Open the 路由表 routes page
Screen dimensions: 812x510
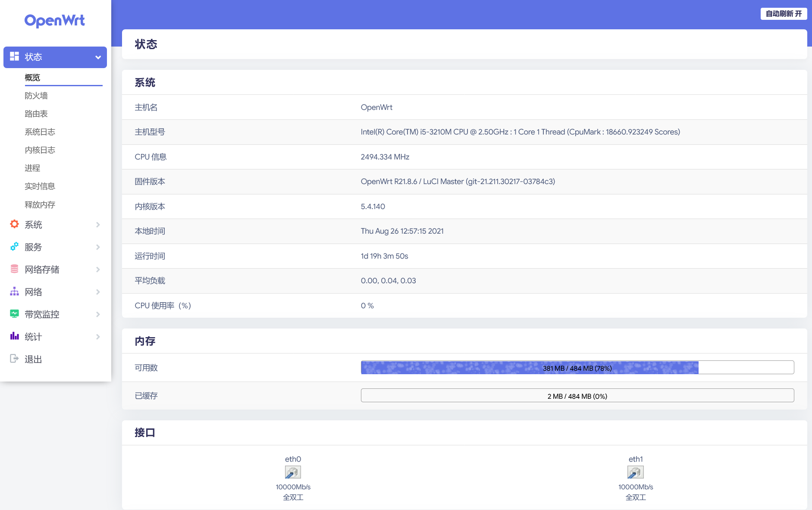point(36,114)
